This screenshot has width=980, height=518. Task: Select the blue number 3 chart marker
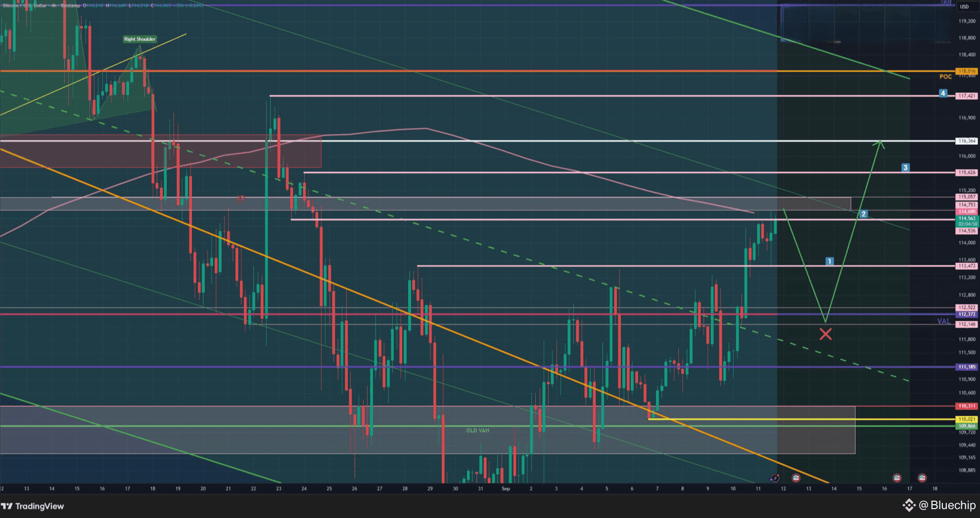click(905, 168)
